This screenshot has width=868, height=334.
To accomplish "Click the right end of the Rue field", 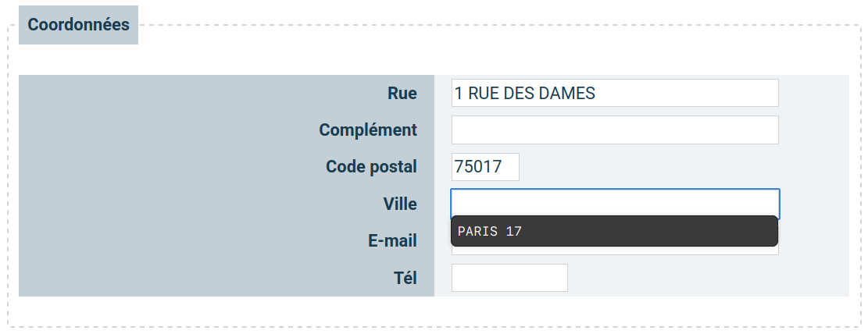I will coord(766,93).
